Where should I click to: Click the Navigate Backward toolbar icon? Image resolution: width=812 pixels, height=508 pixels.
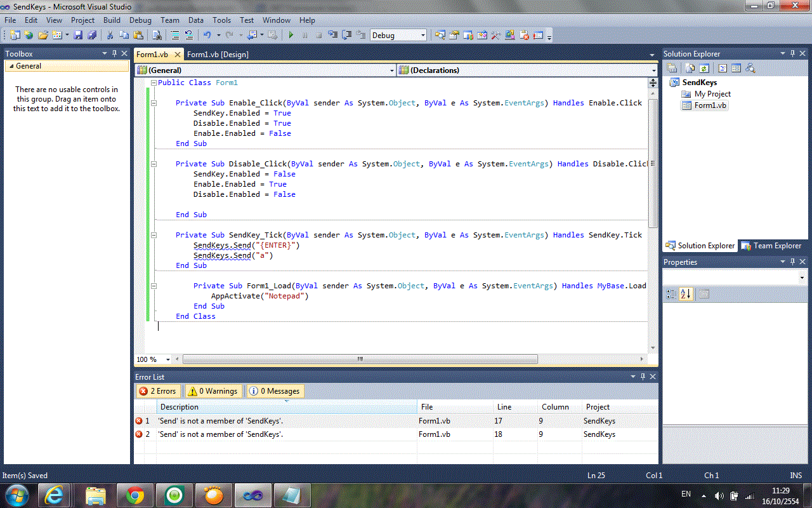[x=252, y=36]
